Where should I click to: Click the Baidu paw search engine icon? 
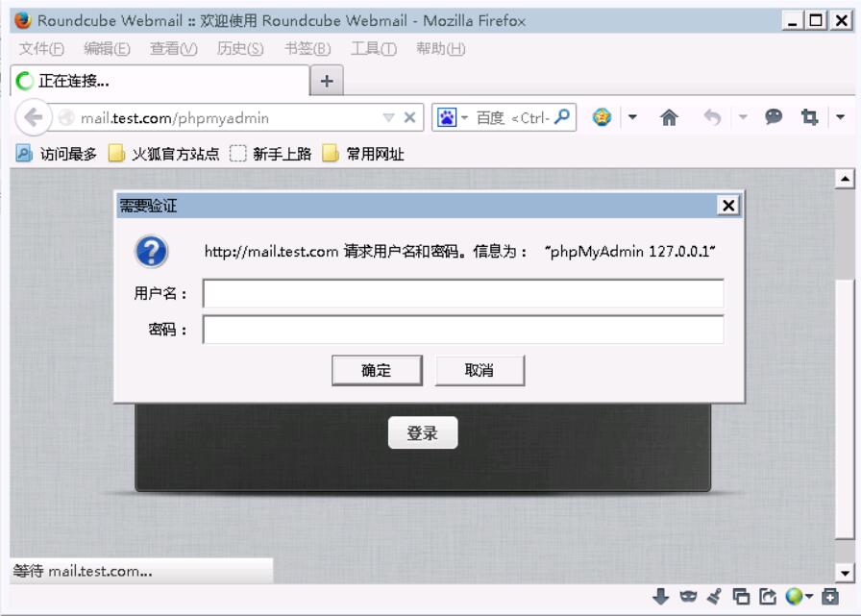pos(447,117)
